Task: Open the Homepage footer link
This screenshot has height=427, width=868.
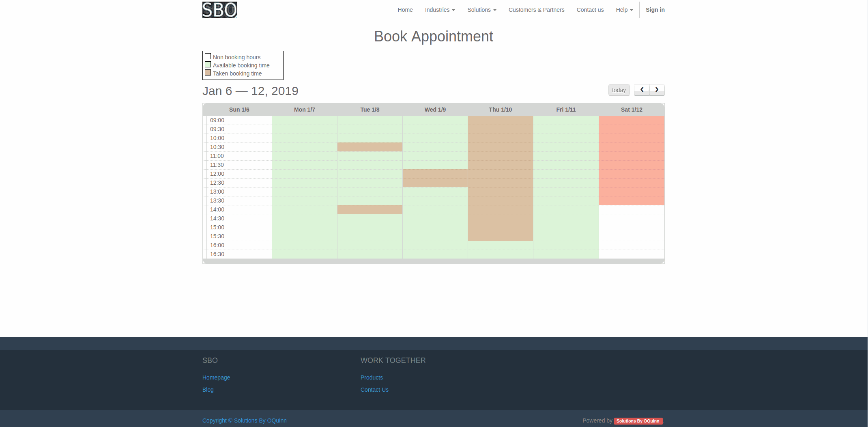Action: pos(216,377)
